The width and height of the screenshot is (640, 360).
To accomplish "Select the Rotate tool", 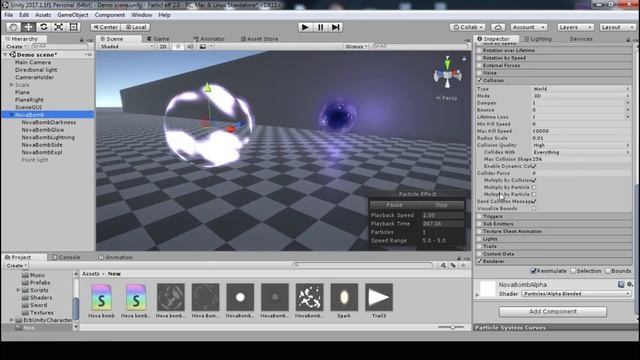I will (43, 27).
